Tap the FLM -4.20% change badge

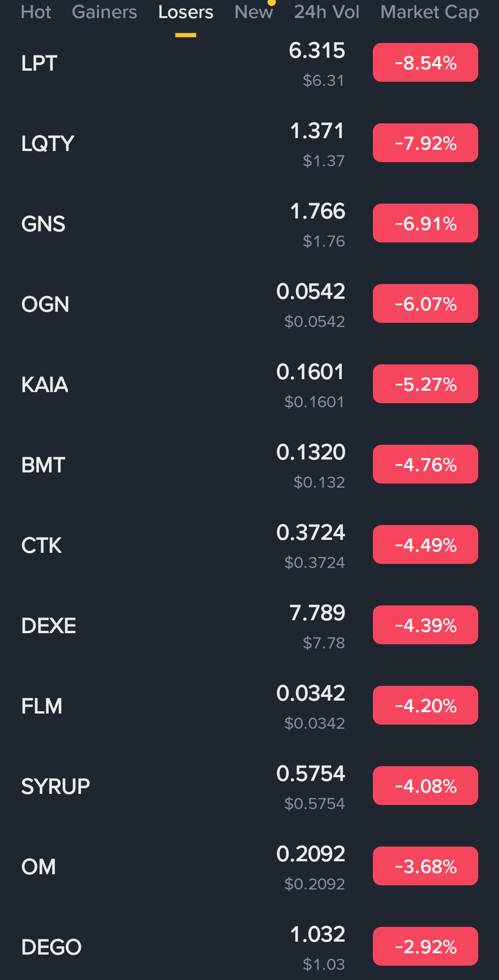(x=426, y=706)
